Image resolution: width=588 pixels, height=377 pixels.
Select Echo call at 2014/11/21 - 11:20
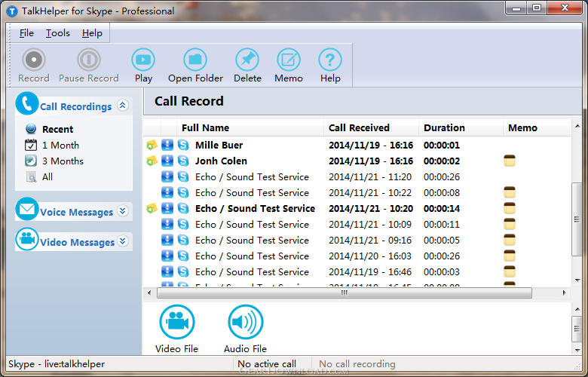point(358,176)
